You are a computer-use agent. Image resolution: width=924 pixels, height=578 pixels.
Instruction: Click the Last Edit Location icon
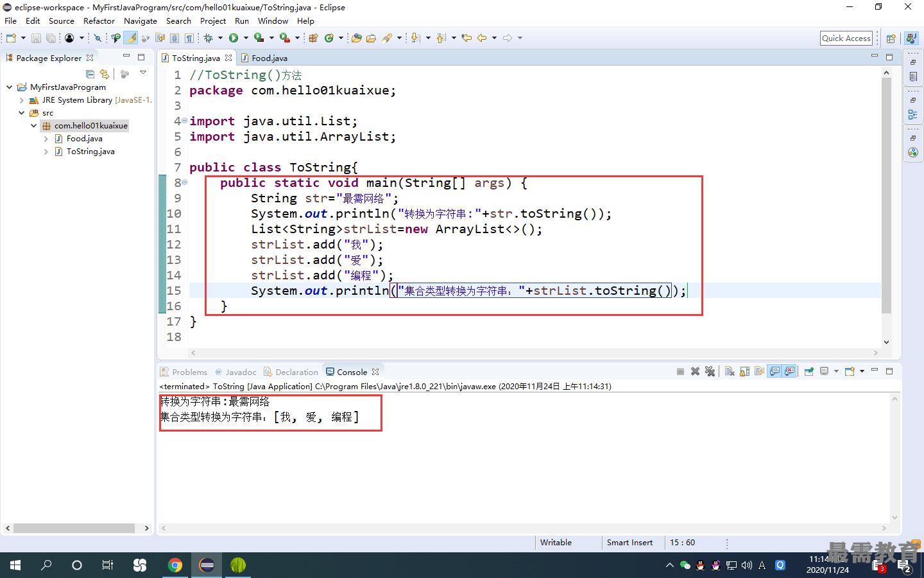(x=466, y=38)
